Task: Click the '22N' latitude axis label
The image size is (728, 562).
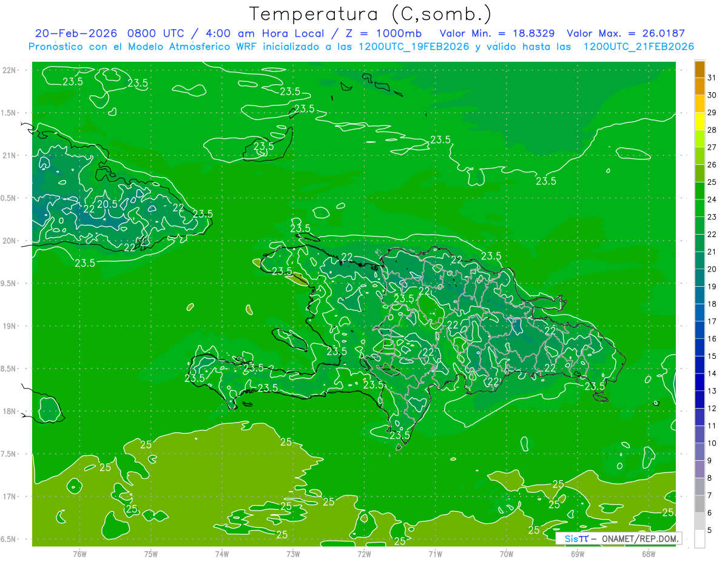Action: (x=10, y=70)
